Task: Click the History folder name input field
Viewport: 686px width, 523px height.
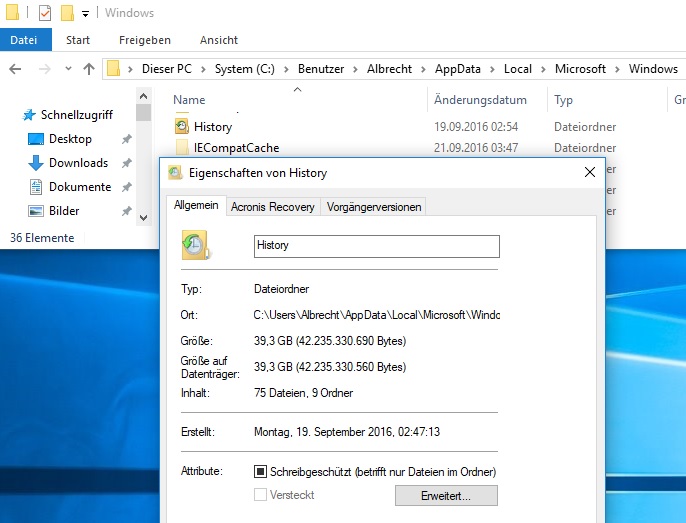Action: click(377, 246)
